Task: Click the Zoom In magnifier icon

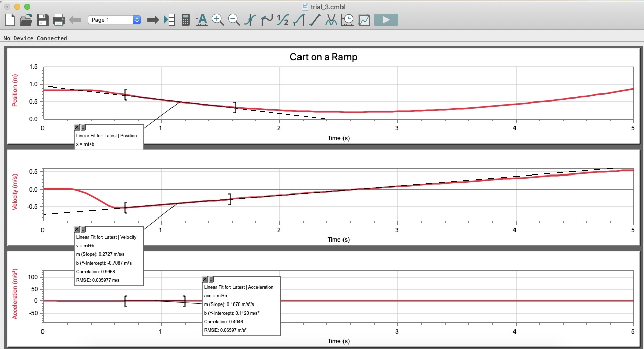Action: pos(218,20)
